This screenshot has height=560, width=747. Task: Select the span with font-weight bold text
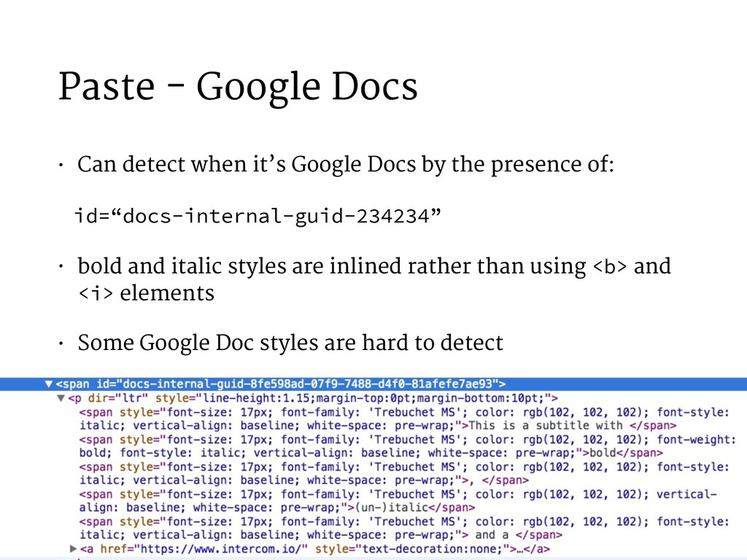407,446
